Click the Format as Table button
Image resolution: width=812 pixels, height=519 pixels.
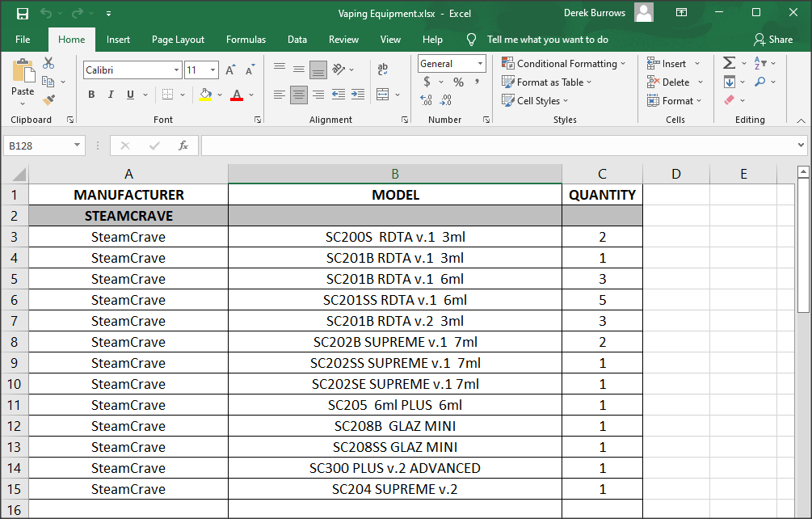click(x=548, y=82)
